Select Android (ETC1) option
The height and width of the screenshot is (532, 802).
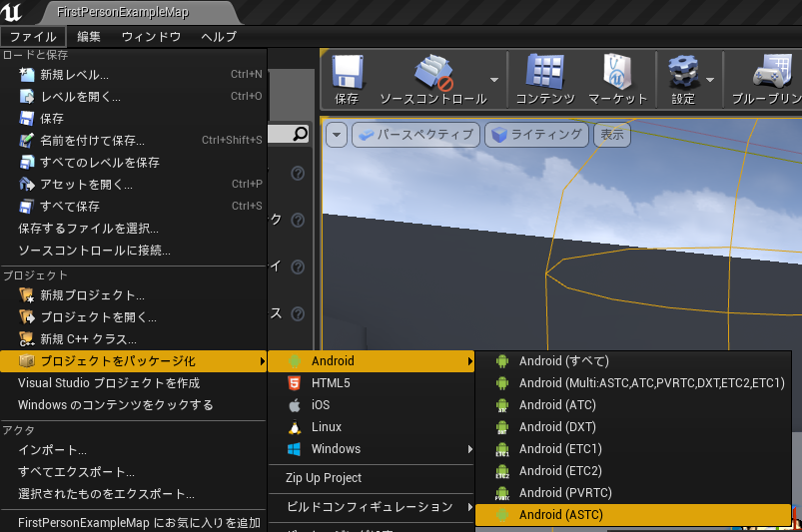coord(633,449)
